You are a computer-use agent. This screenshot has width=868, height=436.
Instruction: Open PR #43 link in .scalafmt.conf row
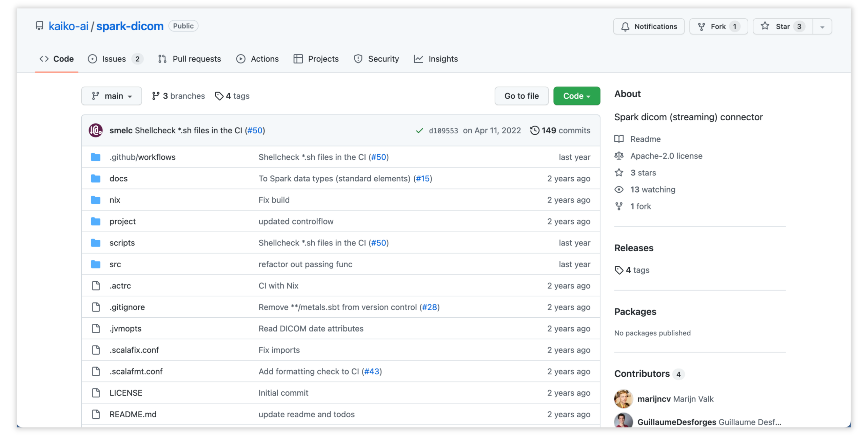[x=372, y=371]
